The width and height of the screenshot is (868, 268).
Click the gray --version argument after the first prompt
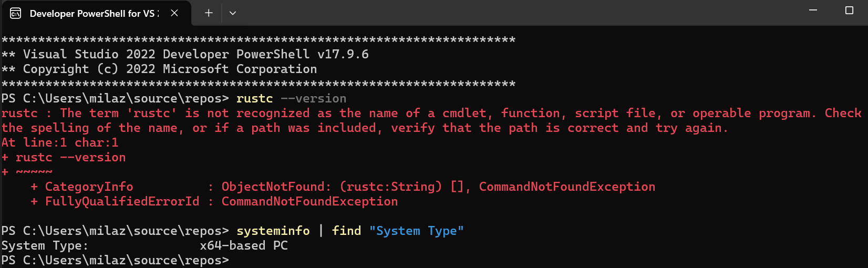[314, 98]
